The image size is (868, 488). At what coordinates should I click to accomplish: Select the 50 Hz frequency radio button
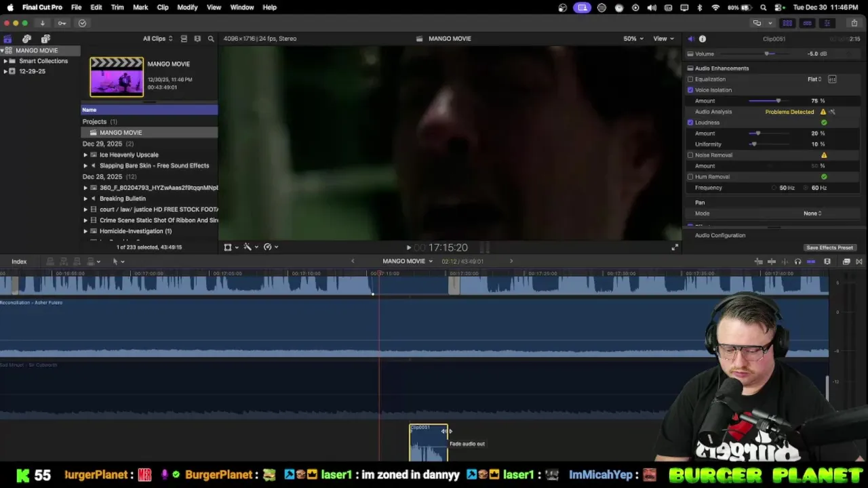[x=774, y=188]
